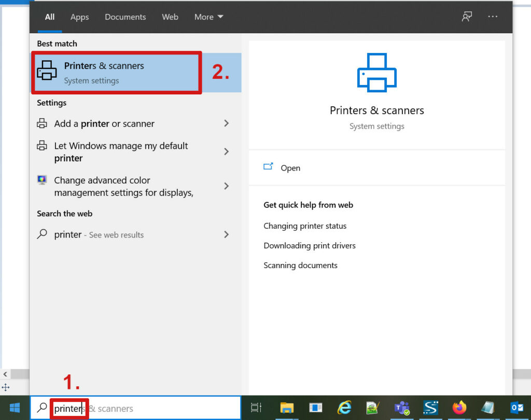
Task: Open Downloading print drivers help link
Action: coord(310,246)
